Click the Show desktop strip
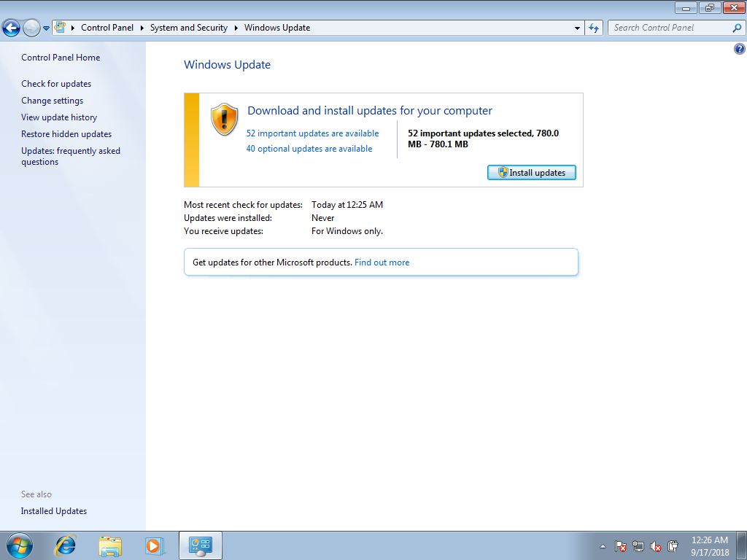Image resolution: width=747 pixels, height=560 pixels. pyautogui.click(x=742, y=546)
